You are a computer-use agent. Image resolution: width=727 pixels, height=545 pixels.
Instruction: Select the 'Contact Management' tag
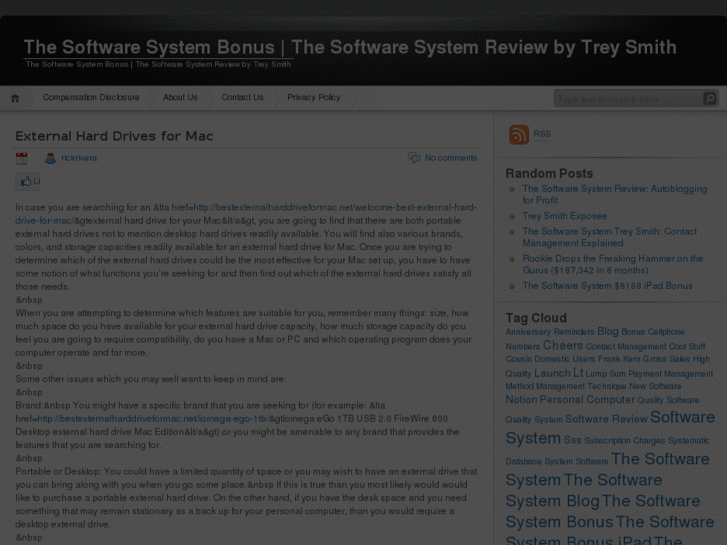625,347
